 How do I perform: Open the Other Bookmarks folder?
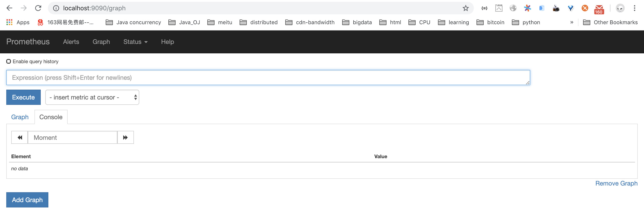click(x=610, y=22)
